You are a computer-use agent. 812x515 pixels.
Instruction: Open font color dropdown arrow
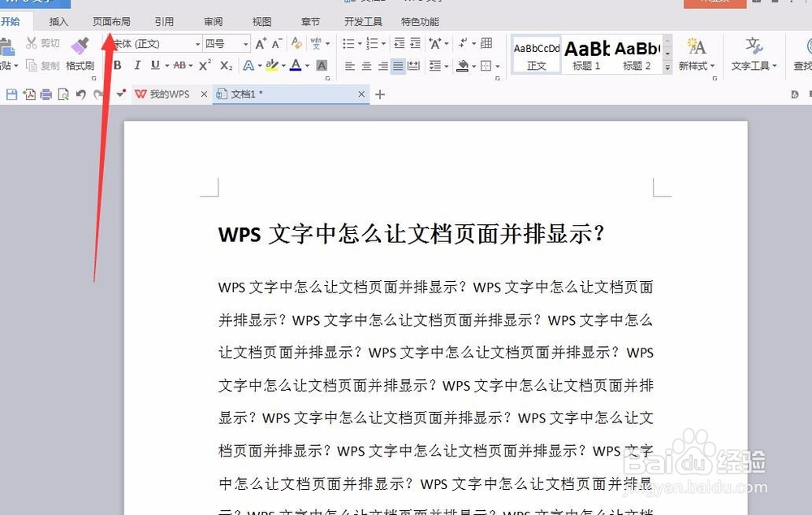[x=307, y=66]
